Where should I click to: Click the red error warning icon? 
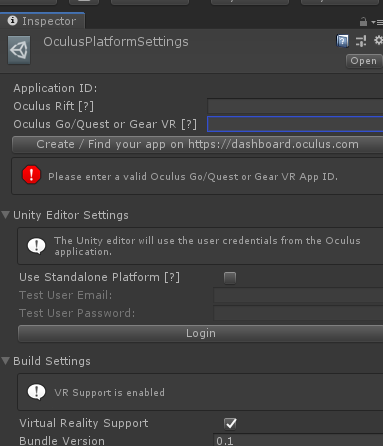pos(32,175)
